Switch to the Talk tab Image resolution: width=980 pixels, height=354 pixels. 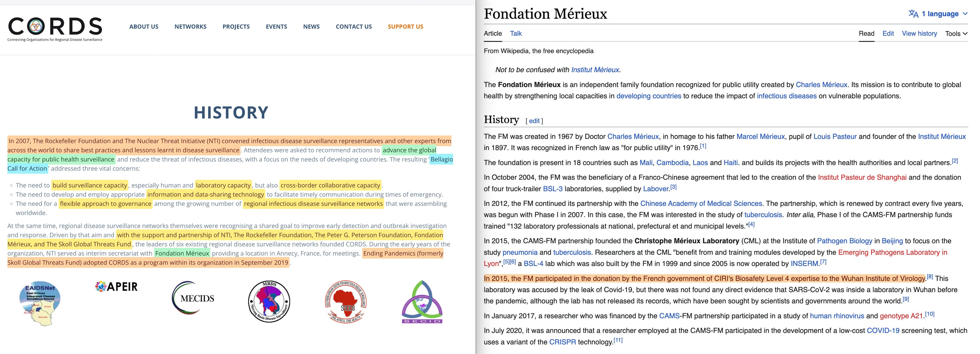tap(516, 34)
